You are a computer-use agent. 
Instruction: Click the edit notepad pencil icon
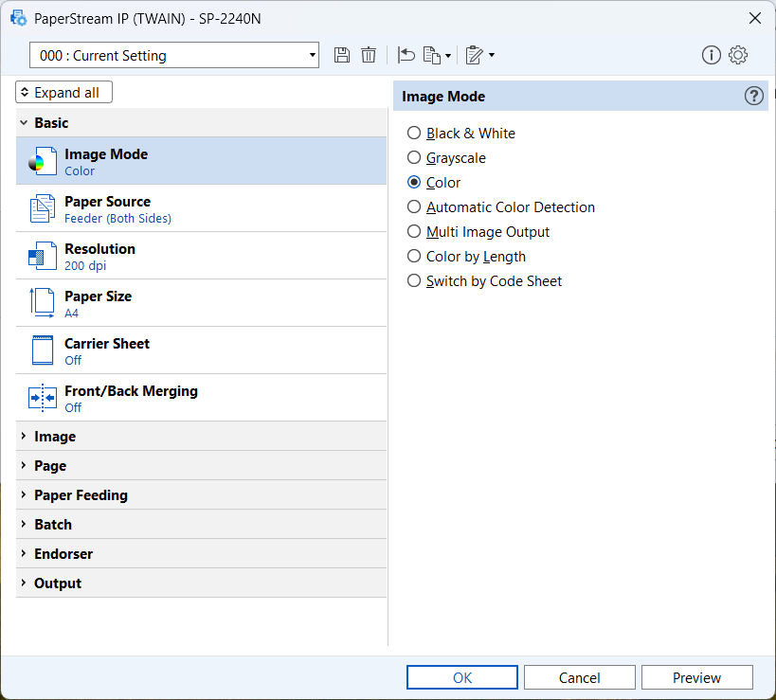coord(479,55)
